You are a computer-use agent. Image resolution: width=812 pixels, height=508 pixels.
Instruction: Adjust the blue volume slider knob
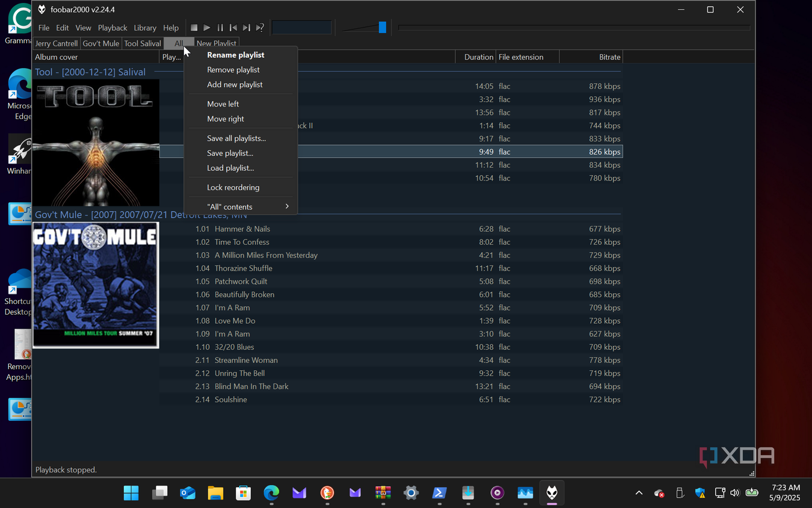click(x=382, y=28)
